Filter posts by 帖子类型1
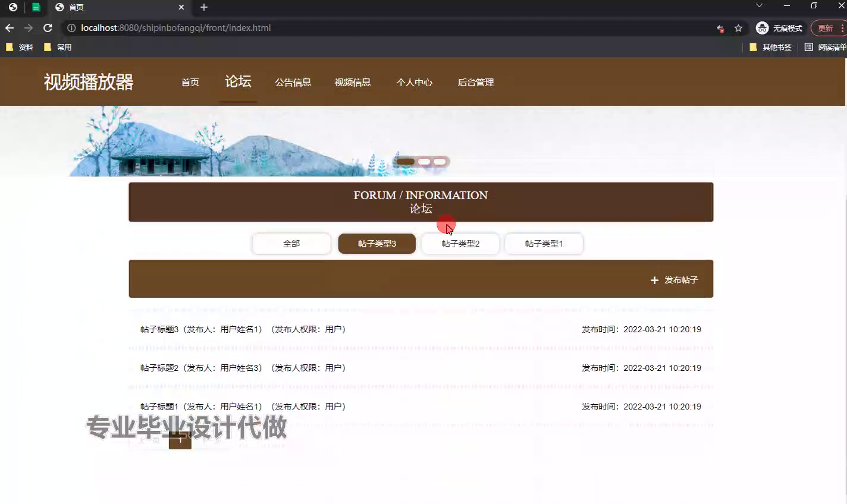Screen dimensions: 847x504 pyautogui.click(x=544, y=244)
